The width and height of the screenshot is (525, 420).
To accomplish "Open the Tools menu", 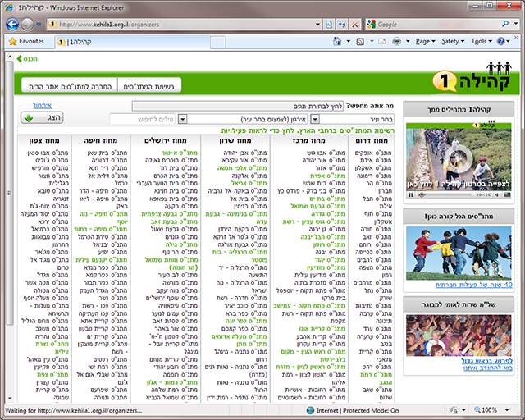I will 482,42.
